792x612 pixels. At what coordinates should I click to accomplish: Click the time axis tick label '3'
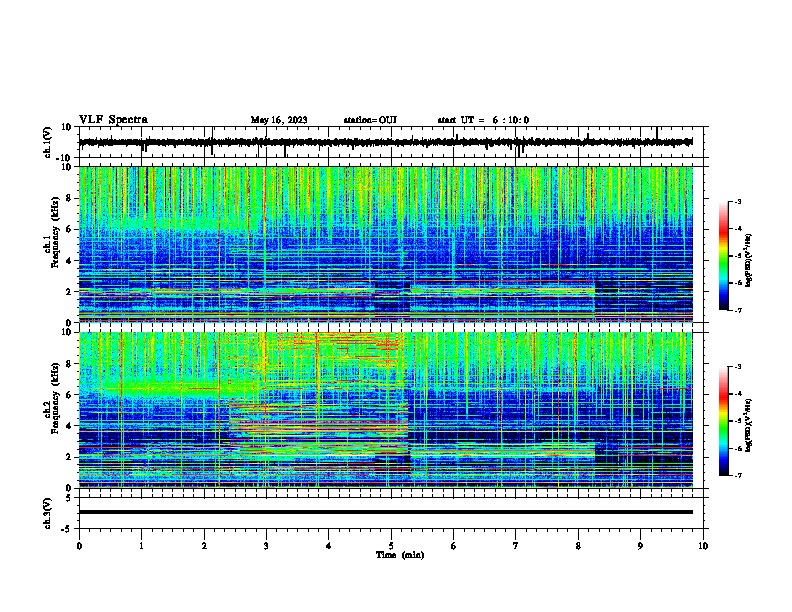click(266, 546)
